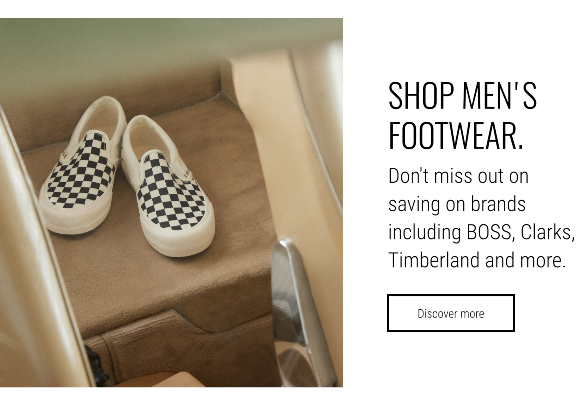Click the word "more" inside the button
Image resolution: width=580 pixels, height=414 pixels.
472,314
